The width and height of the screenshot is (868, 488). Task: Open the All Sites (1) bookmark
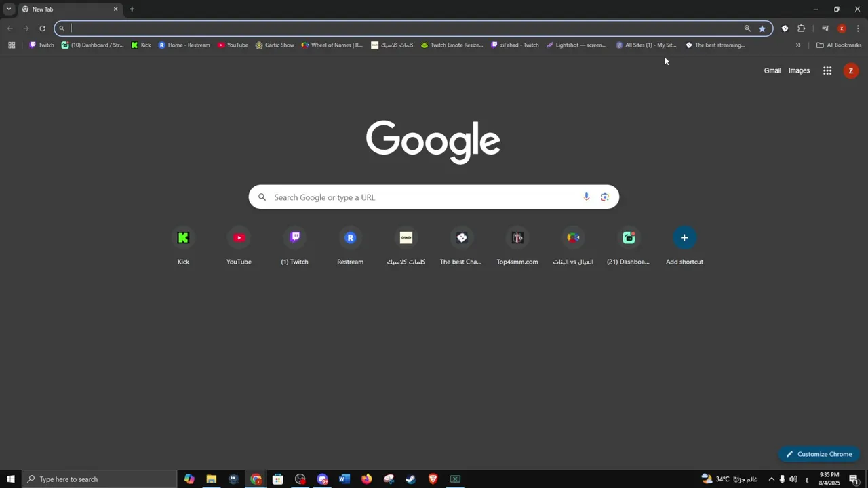(x=646, y=45)
